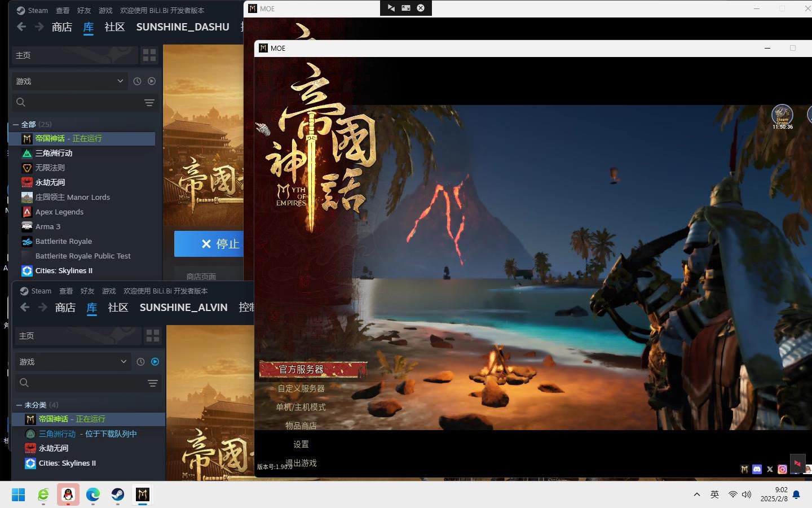Go back using arrow in SUNSHINE_DASHU Steam window
Image resolution: width=812 pixels, height=508 pixels.
click(21, 27)
